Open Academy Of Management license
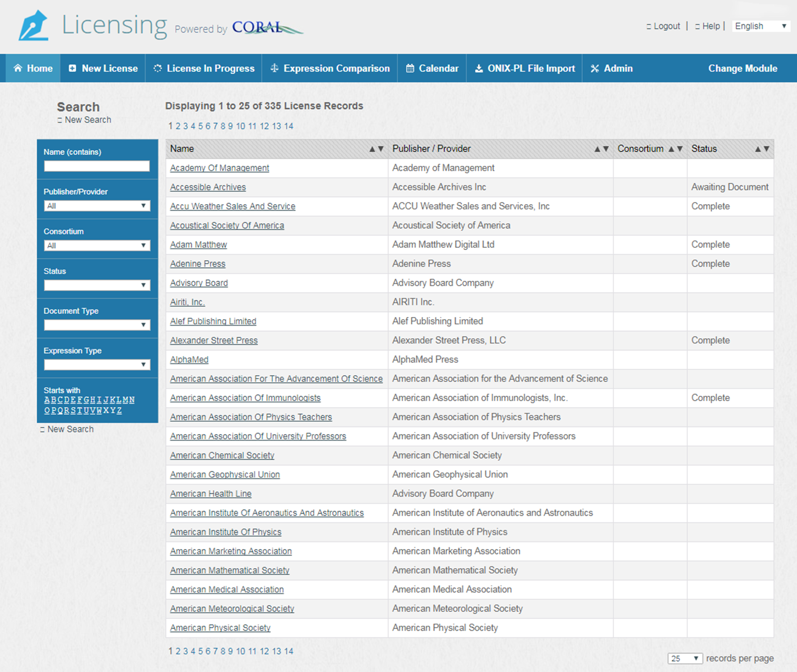 220,168
